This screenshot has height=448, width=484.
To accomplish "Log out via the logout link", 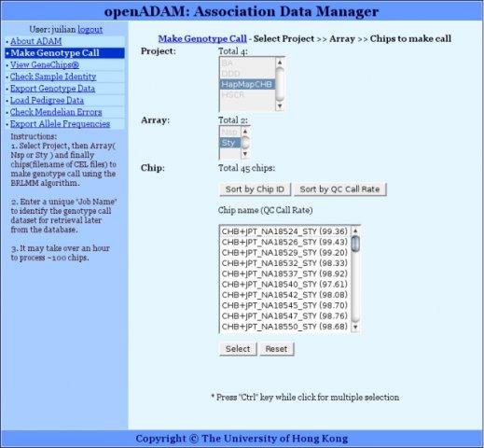I will 90,30.
